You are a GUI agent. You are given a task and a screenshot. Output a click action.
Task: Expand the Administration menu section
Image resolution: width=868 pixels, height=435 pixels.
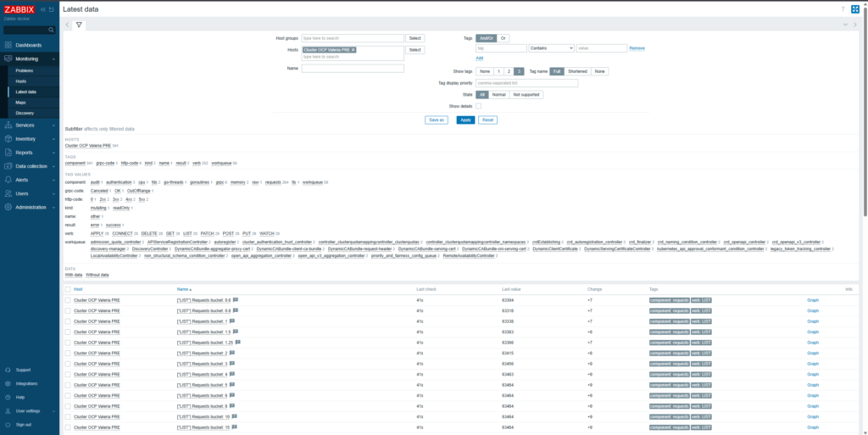click(x=53, y=207)
